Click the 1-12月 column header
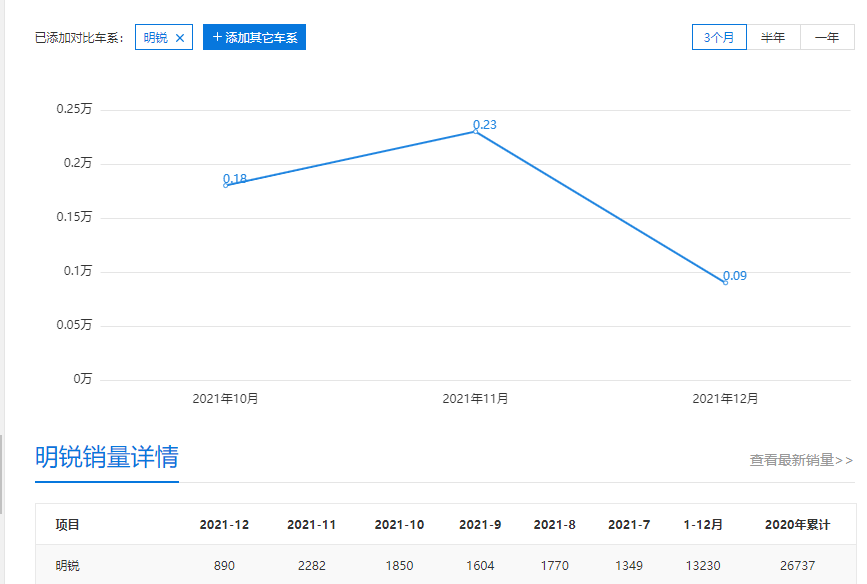The width and height of the screenshot is (867, 584). click(703, 525)
